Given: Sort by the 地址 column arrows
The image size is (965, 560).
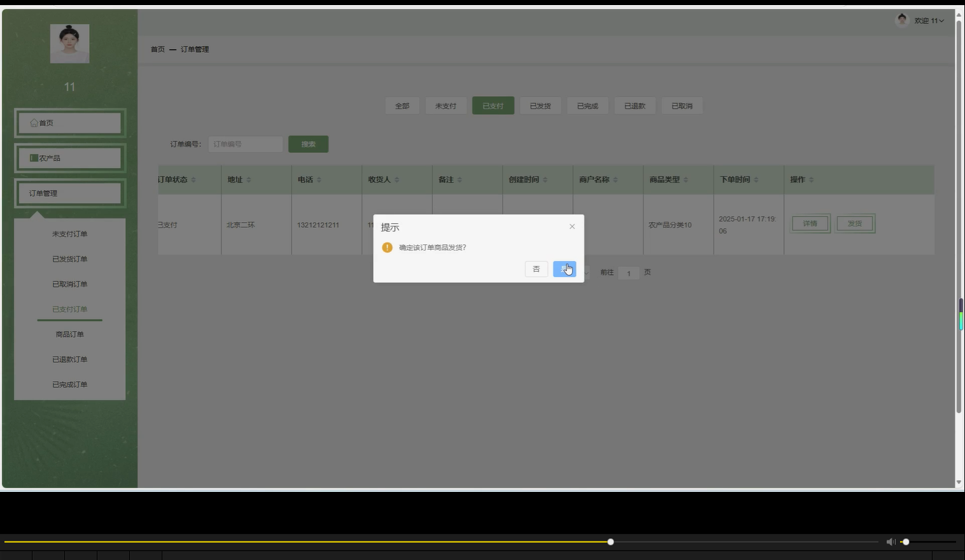Looking at the screenshot, I should pyautogui.click(x=249, y=180).
